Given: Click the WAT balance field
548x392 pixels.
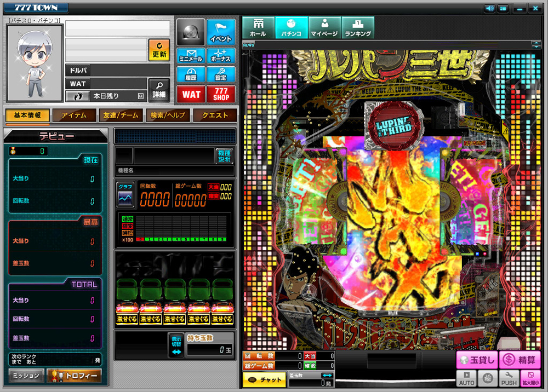Looking at the screenshot, I should tap(106, 84).
